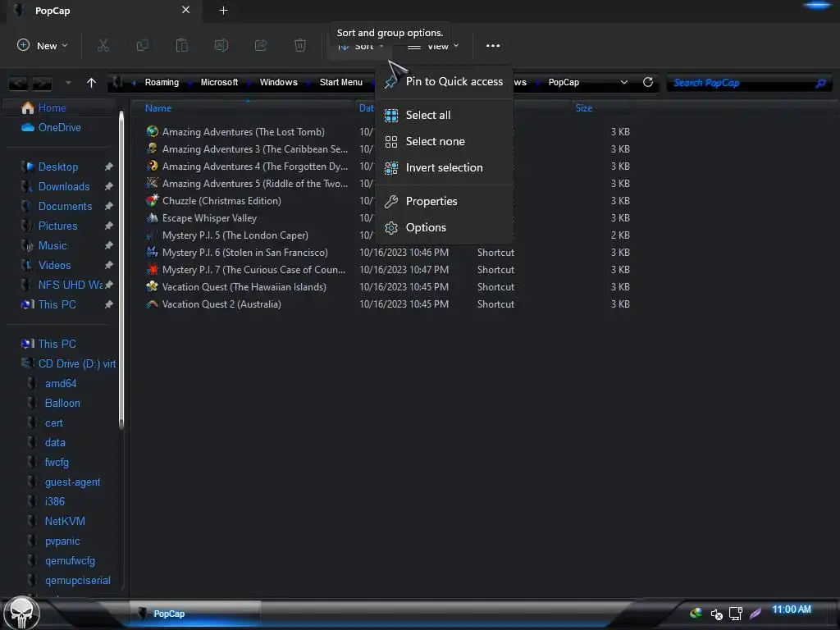Select Amazing Adventures (The Lost Tomb) icon
The height and width of the screenshot is (630, 840).
point(152,131)
